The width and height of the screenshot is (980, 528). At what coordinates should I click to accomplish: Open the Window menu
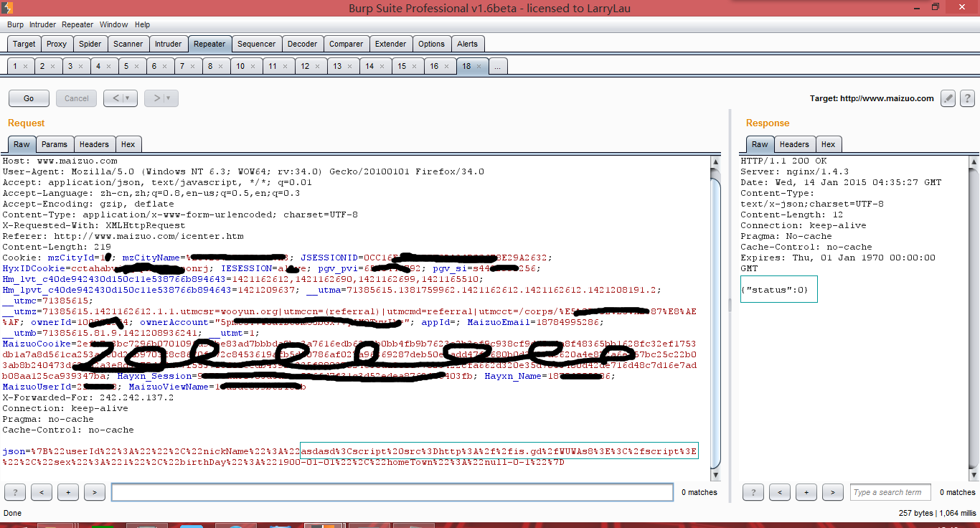[114, 24]
